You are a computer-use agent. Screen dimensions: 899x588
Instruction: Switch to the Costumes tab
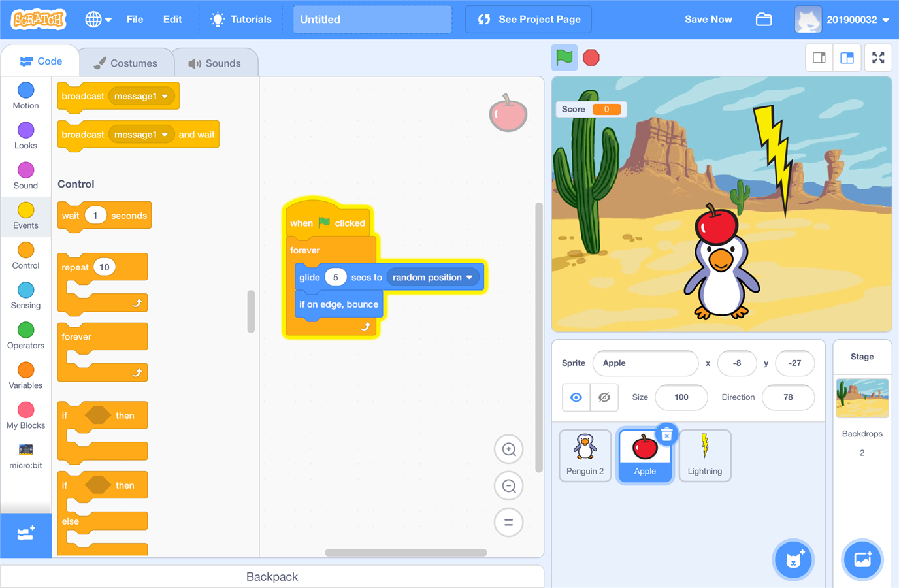[x=126, y=63]
